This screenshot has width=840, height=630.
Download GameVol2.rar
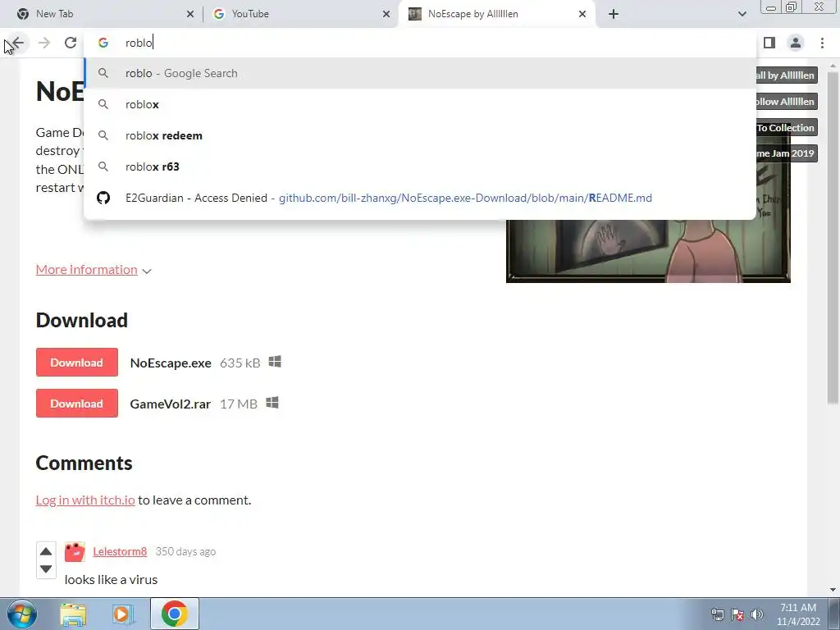point(76,404)
